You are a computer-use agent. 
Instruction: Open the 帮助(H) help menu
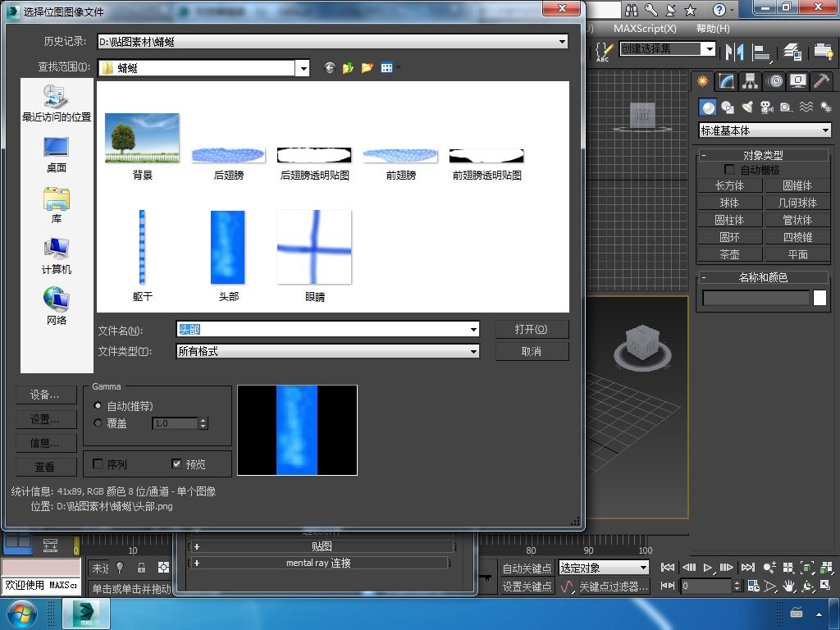713,29
